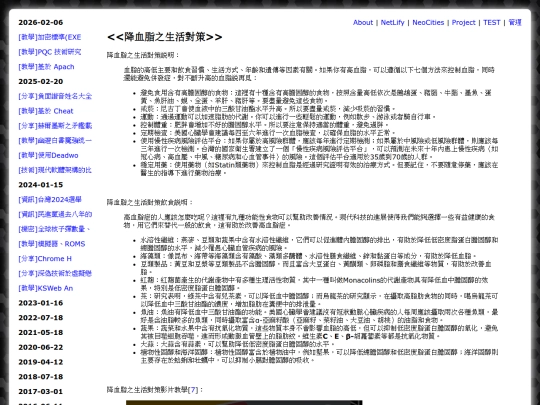Open the Project navigation link
The image size is (540, 405).
pos(464,22)
